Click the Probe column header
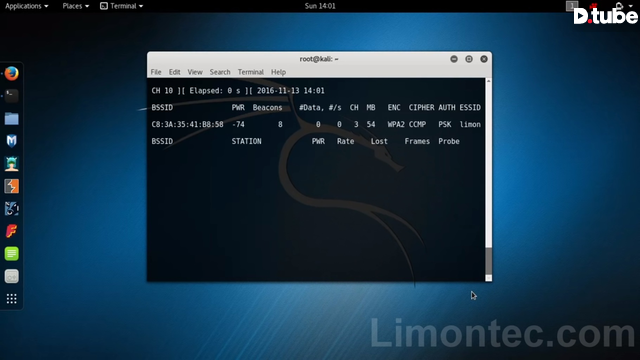This screenshot has height=360, width=640. click(x=449, y=141)
